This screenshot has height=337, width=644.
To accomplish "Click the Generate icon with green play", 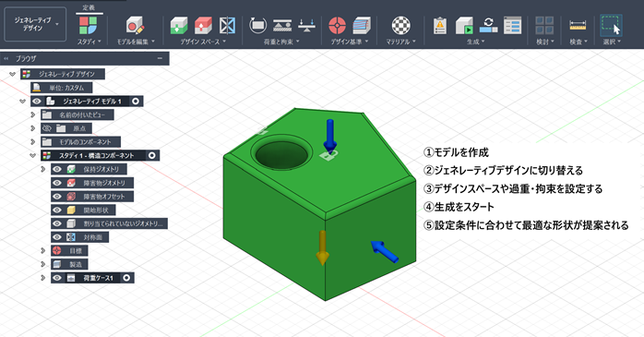I will tap(464, 26).
